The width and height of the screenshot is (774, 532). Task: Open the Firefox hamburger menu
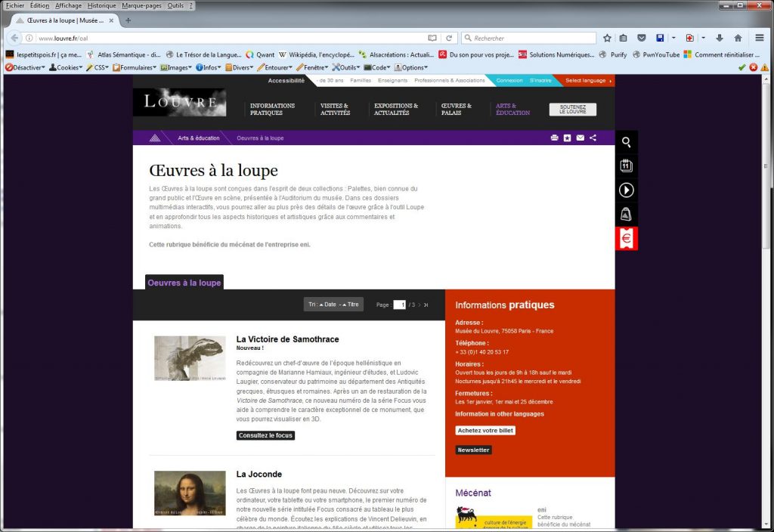click(760, 38)
